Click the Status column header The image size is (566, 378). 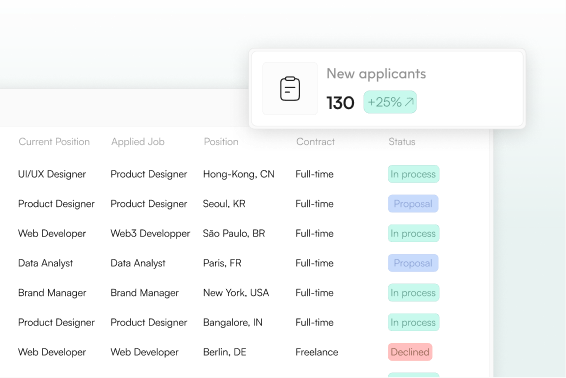tap(402, 142)
